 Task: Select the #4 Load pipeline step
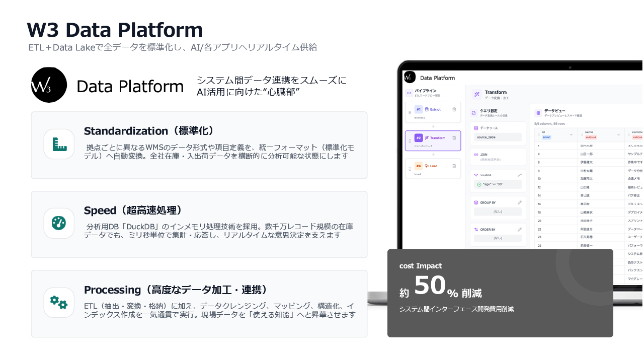click(x=433, y=169)
